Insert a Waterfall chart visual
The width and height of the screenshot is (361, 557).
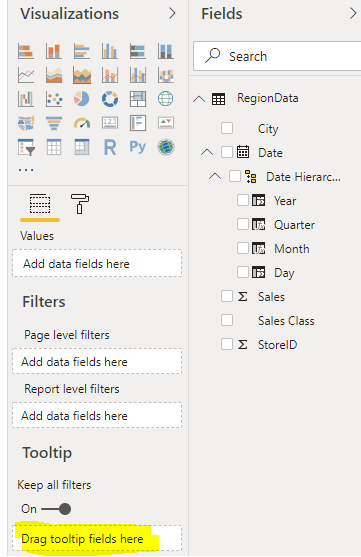pyautogui.click(x=26, y=99)
